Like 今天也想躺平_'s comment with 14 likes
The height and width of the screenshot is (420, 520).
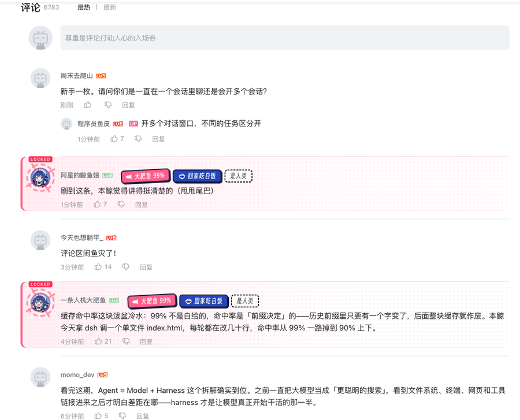[x=103, y=267]
